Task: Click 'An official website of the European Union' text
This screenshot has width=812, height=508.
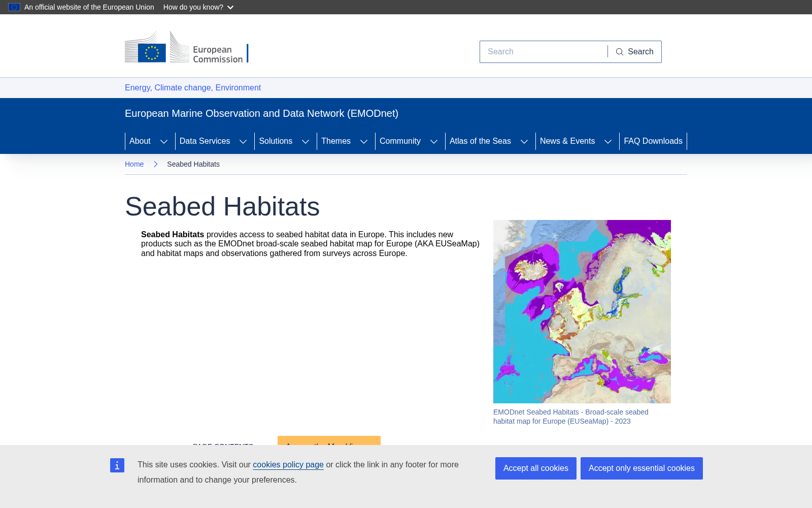Action: [x=89, y=7]
